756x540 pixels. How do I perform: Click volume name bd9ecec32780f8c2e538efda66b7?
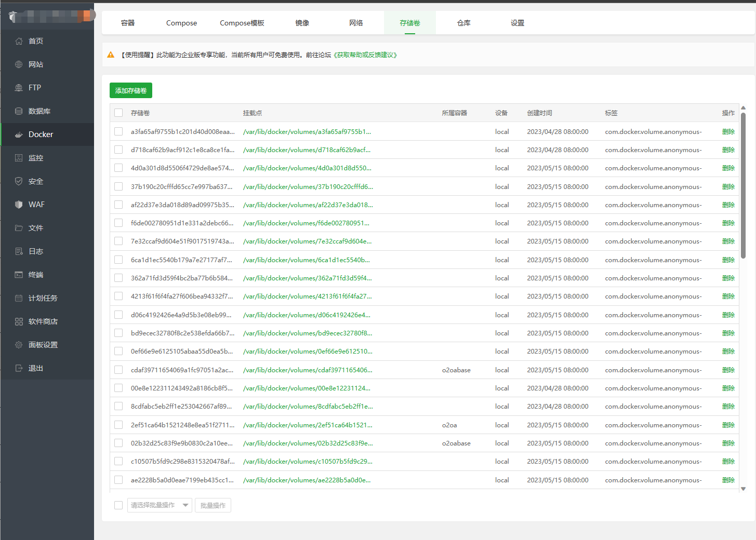182,333
